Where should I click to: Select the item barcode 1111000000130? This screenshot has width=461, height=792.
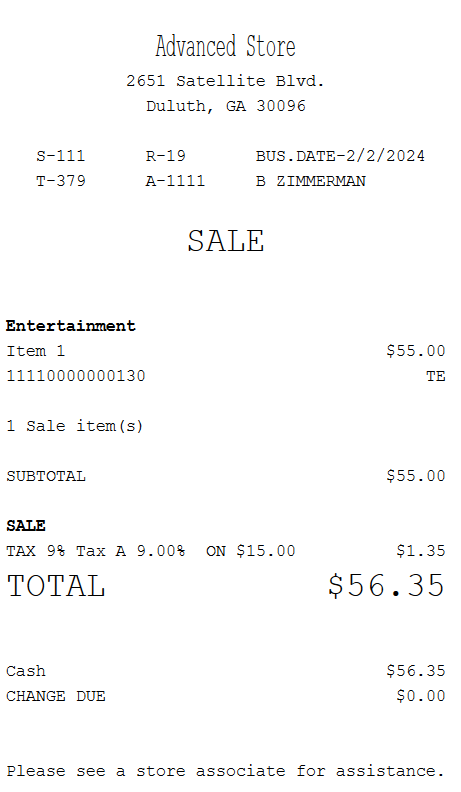pyautogui.click(x=76, y=376)
